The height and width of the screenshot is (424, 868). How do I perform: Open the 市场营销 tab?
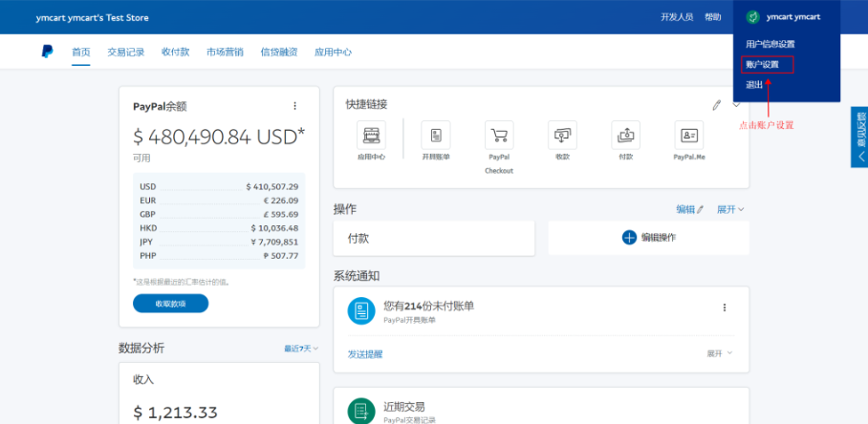pyautogui.click(x=225, y=52)
